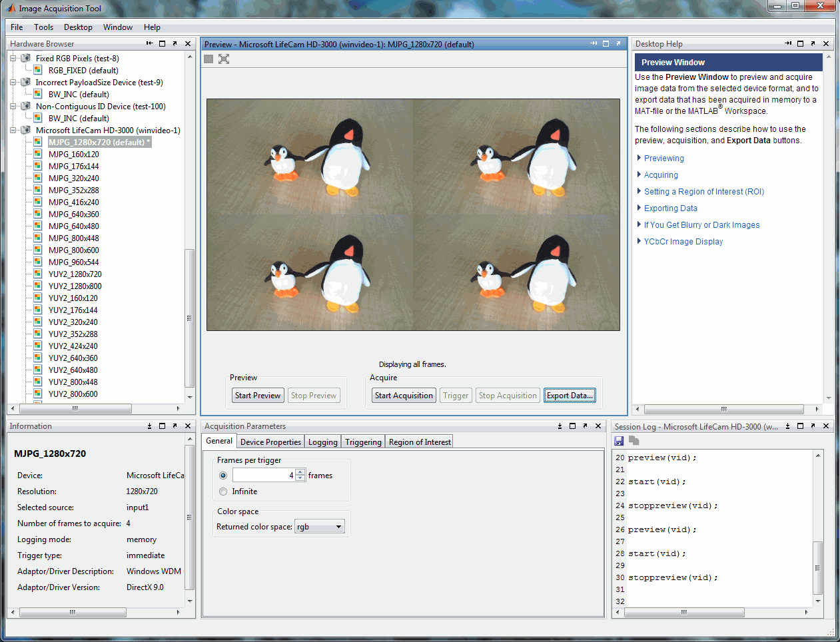This screenshot has width=840, height=642.
Task: Click the Incorrect PayloadSize Device camera icon
Action: pos(26,82)
